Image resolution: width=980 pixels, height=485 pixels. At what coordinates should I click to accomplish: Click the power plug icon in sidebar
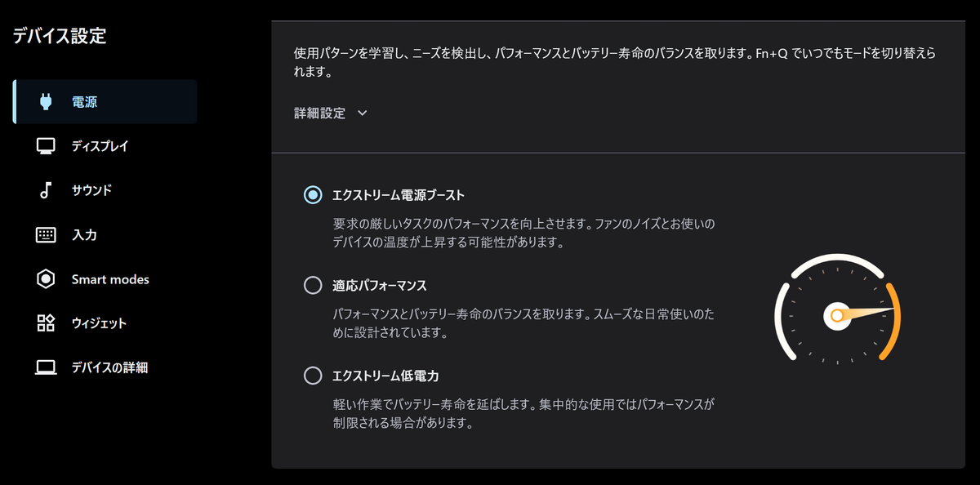tap(46, 102)
